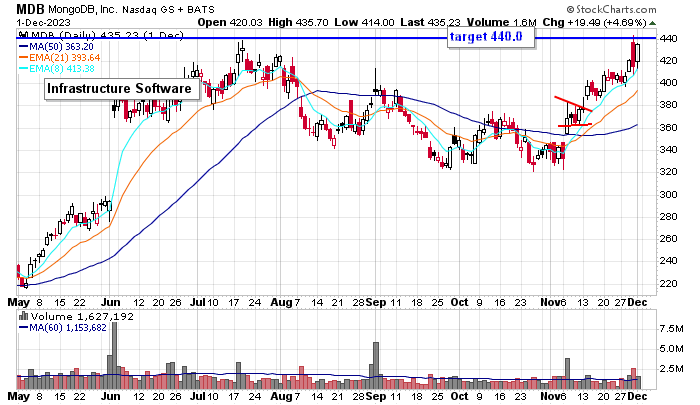Click the Low 414.00 value
Viewport: 700px width, 405px height.
(364, 22)
